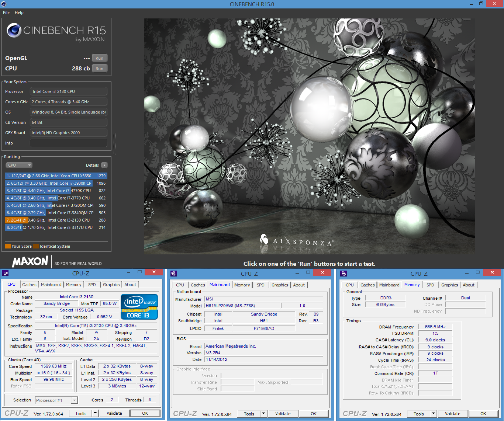Image resolution: width=504 pixels, height=421 pixels.
Task: Click Tools button in left CPU-Z window
Action: click(80, 413)
